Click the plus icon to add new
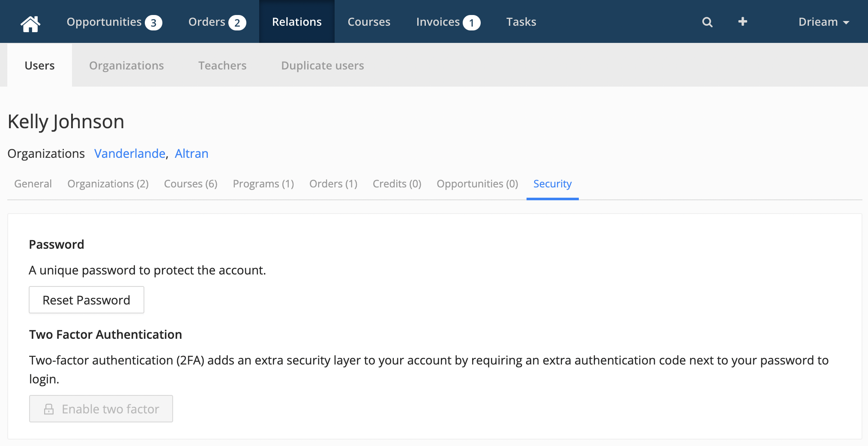Viewport: 868px width, 446px height. (743, 21)
